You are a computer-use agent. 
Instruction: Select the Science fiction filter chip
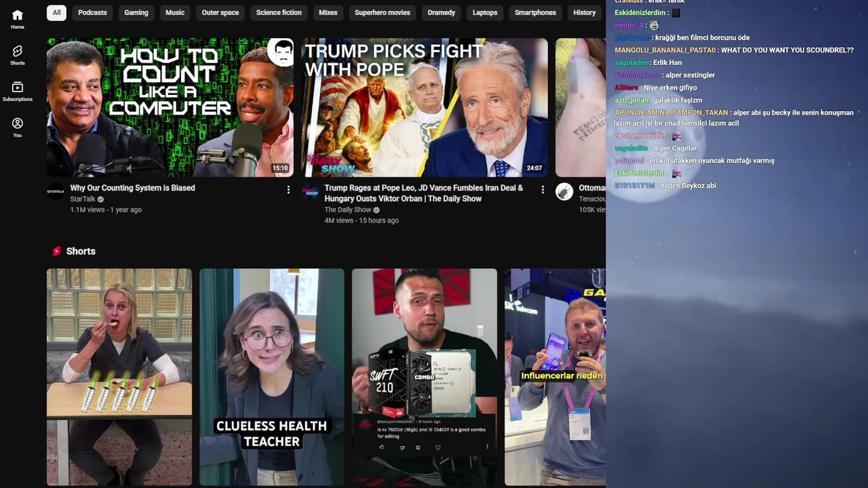pyautogui.click(x=279, y=12)
